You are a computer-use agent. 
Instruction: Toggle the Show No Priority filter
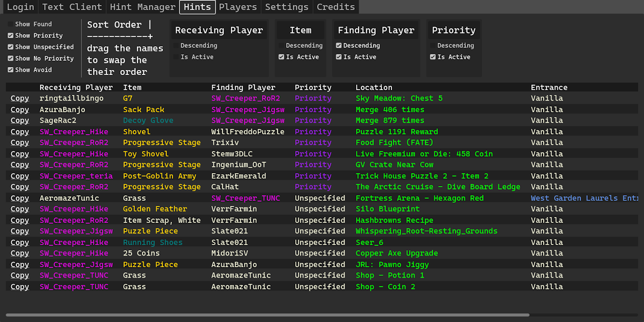click(x=10, y=58)
